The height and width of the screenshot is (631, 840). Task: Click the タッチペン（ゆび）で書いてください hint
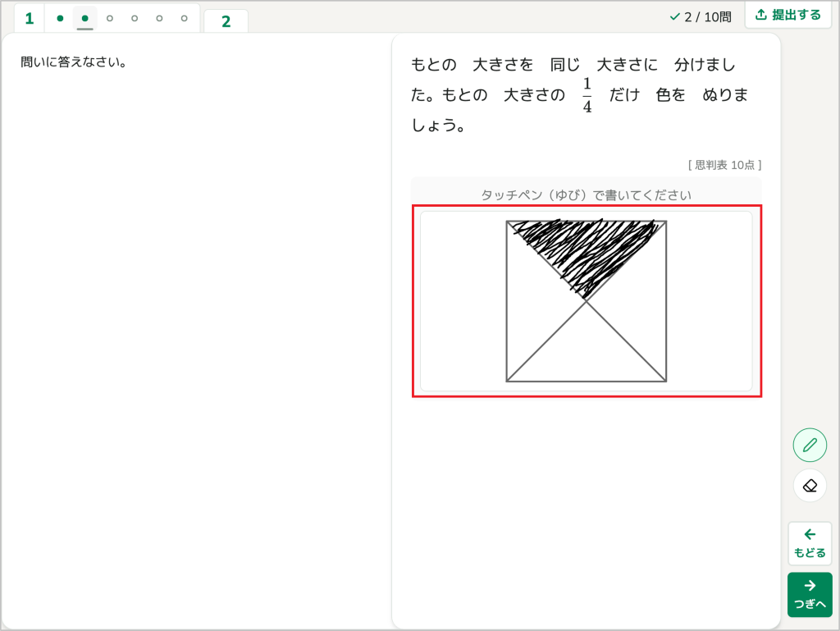coord(586,195)
